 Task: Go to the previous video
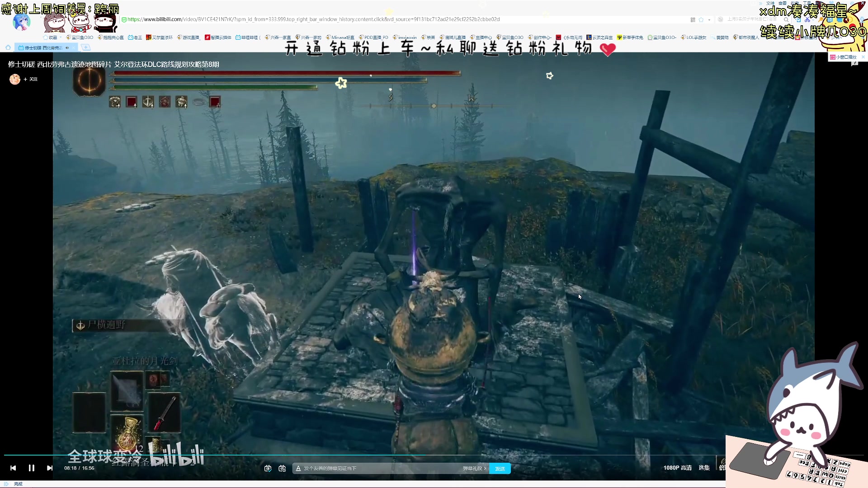[13, 468]
